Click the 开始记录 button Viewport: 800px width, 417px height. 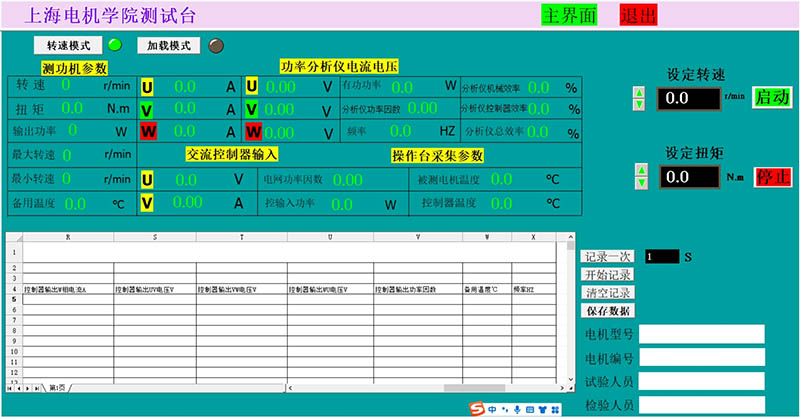coord(607,274)
